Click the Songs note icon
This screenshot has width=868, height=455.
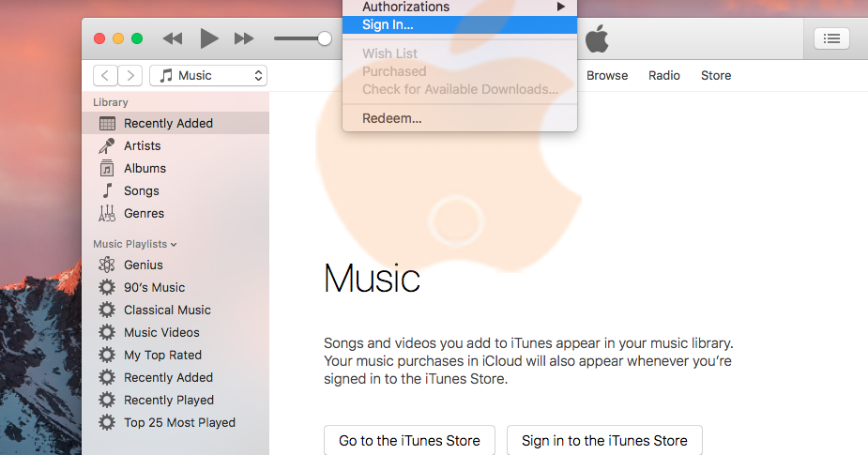[107, 190]
